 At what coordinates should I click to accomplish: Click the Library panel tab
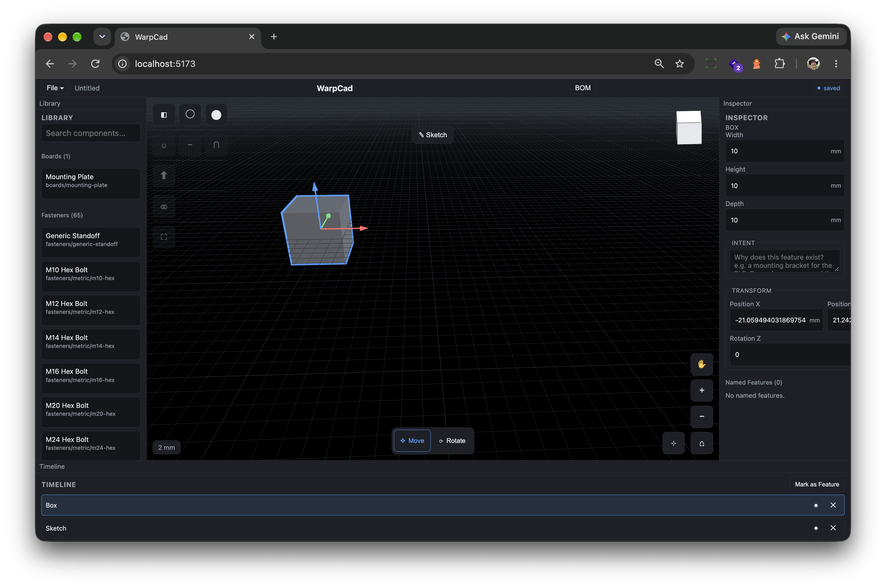pyautogui.click(x=50, y=103)
